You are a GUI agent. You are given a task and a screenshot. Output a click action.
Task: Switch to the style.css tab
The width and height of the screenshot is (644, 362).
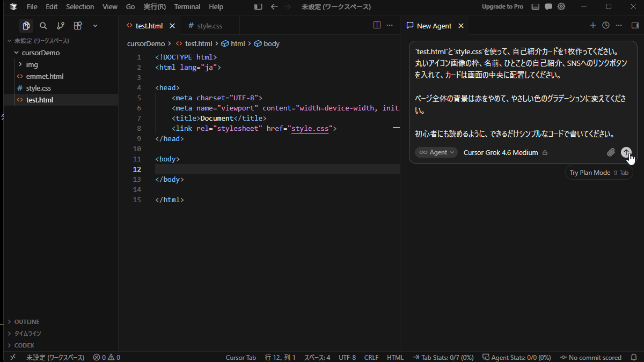click(210, 26)
